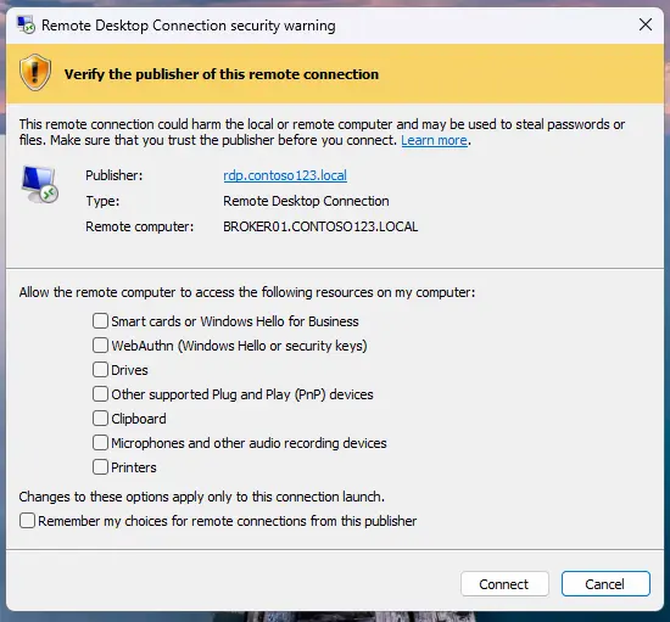This screenshot has width=670, height=622.
Task: Enable Clipboard sharing checkbox
Action: pyautogui.click(x=100, y=419)
